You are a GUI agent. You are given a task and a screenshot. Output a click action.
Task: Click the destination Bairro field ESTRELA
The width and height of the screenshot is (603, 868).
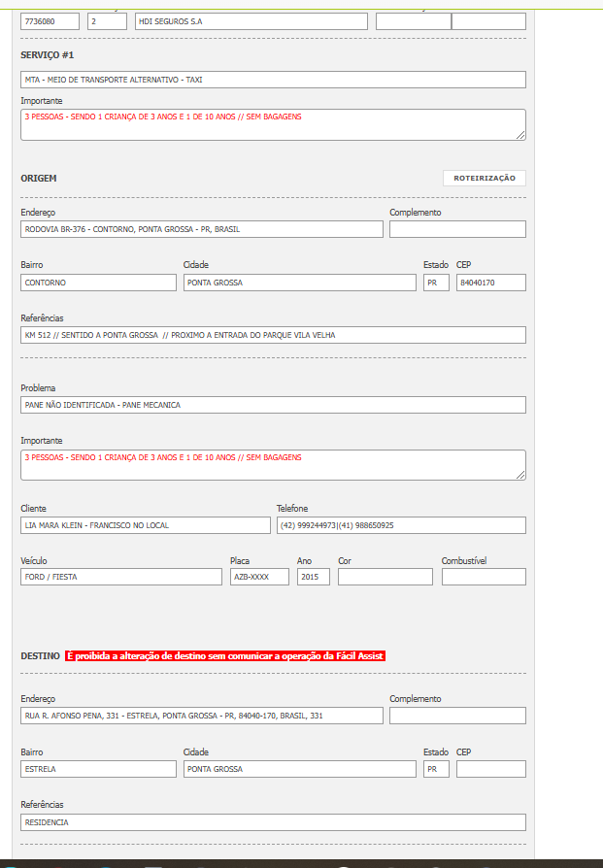pyautogui.click(x=99, y=769)
